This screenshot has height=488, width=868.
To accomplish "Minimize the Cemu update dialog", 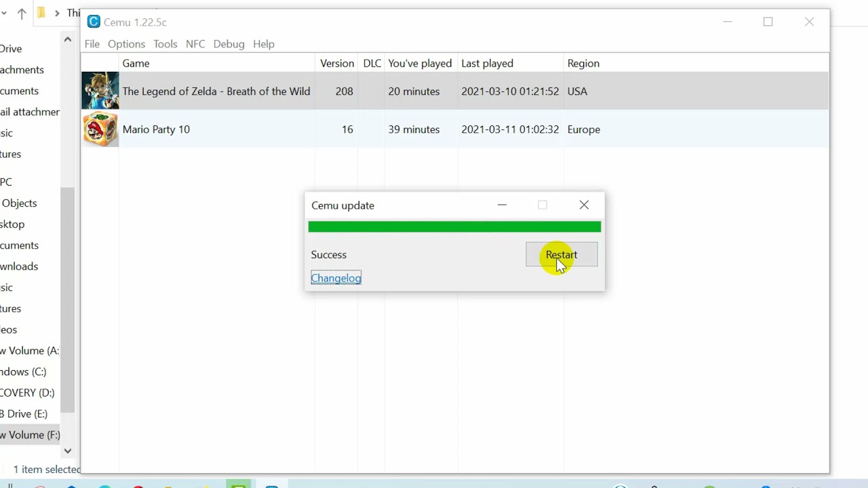I will coord(502,205).
